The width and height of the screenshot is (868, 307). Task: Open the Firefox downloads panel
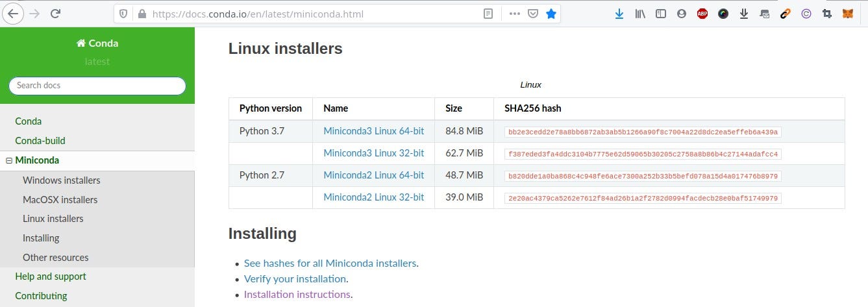coord(619,14)
